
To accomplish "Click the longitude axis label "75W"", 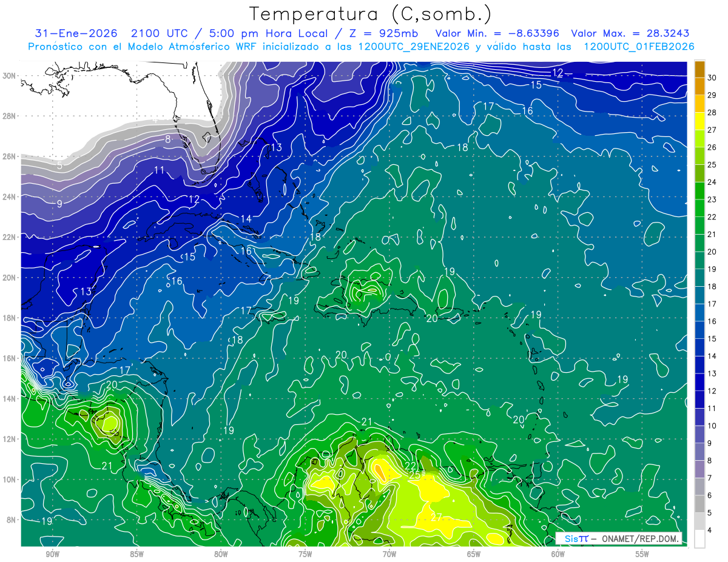I will coord(305,555).
